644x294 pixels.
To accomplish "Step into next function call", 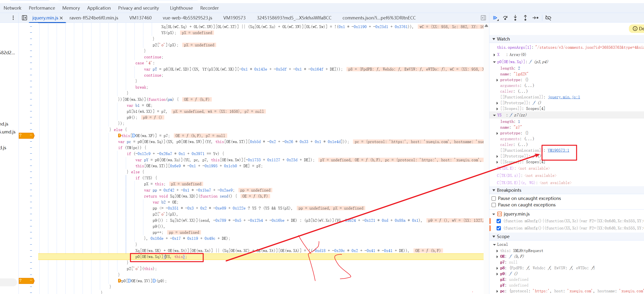I will pyautogui.click(x=515, y=18).
